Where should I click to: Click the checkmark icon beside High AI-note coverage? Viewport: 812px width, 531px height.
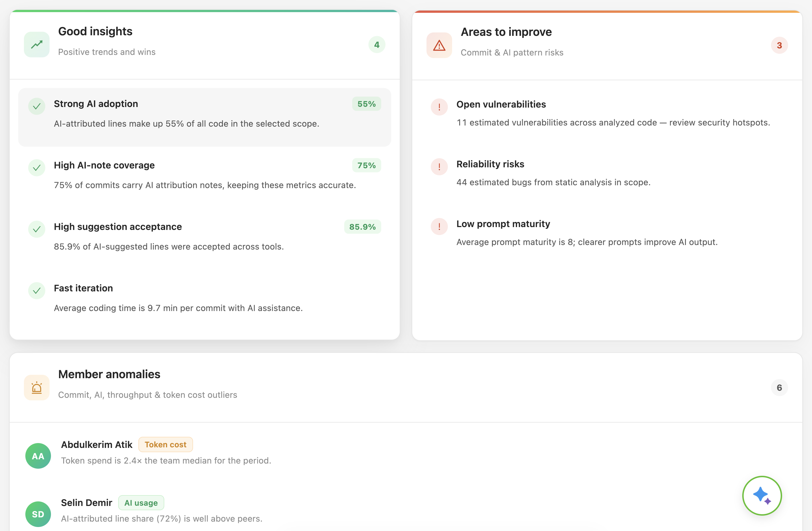pyautogui.click(x=37, y=168)
